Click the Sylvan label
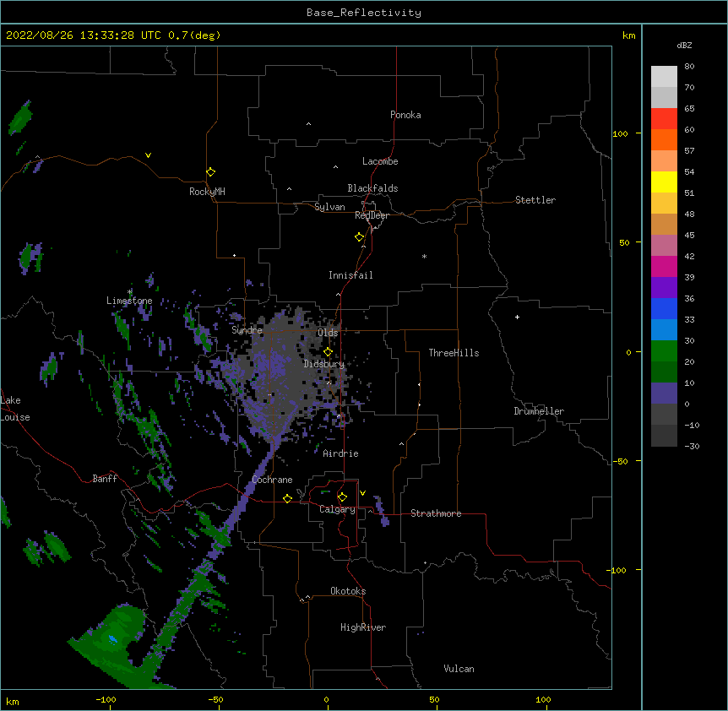 coord(329,207)
